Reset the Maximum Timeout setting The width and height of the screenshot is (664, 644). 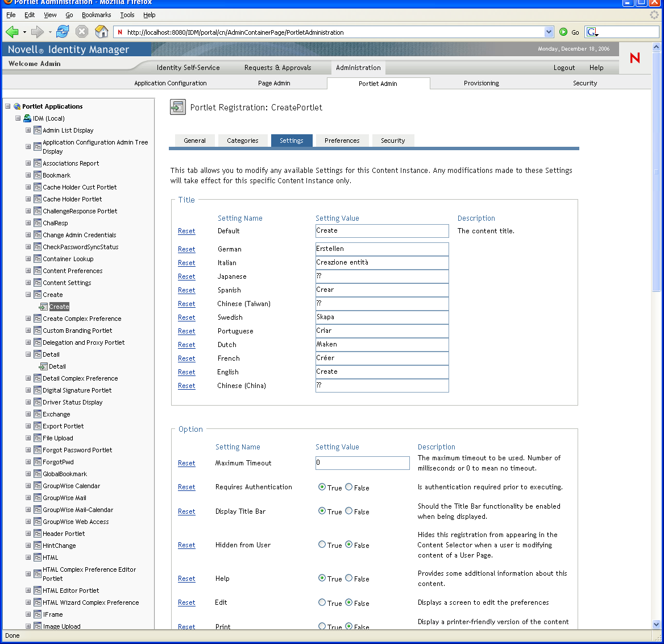[186, 463]
